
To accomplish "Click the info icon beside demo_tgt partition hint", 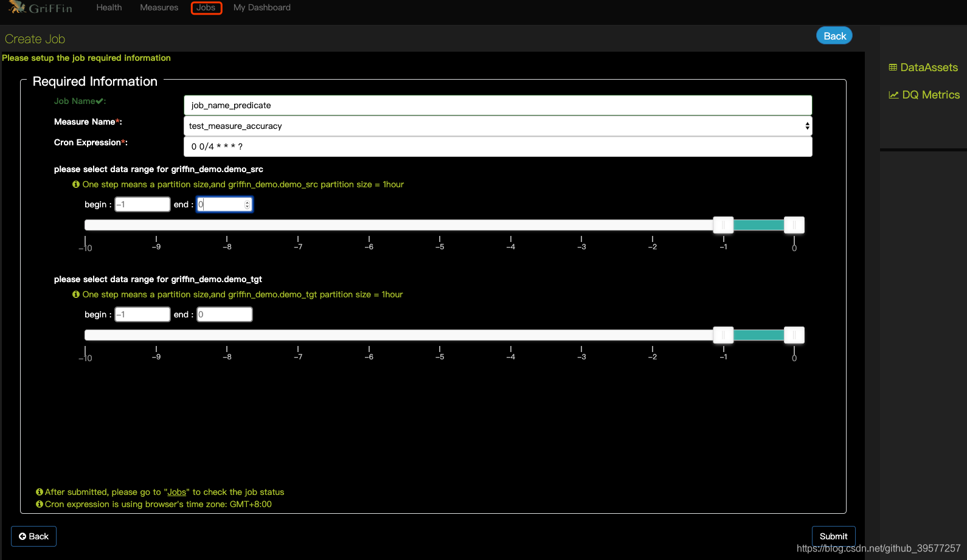I will click(76, 294).
